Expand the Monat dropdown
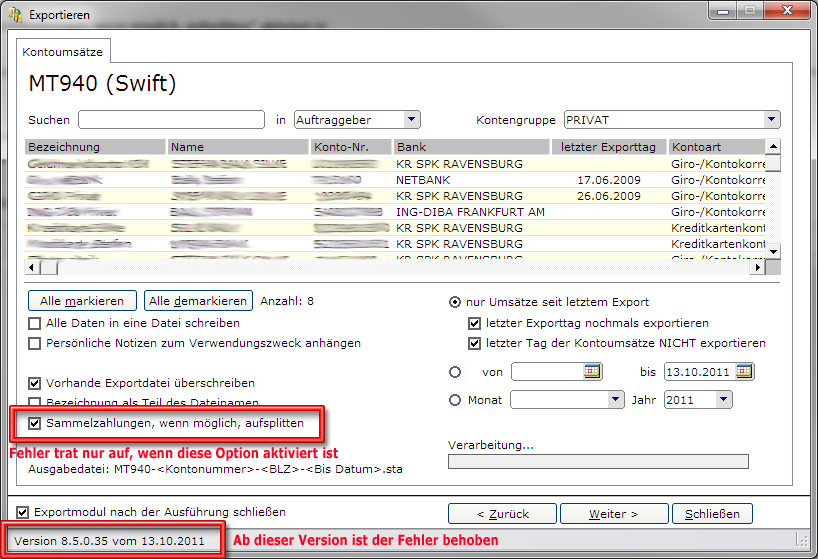This screenshot has width=818, height=559. click(616, 399)
